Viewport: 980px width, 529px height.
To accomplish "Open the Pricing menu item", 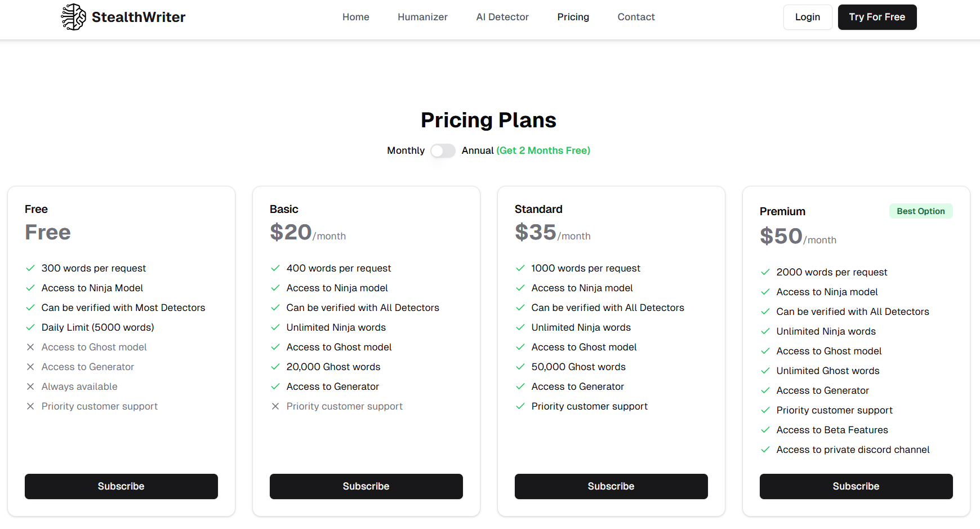I will pos(573,17).
